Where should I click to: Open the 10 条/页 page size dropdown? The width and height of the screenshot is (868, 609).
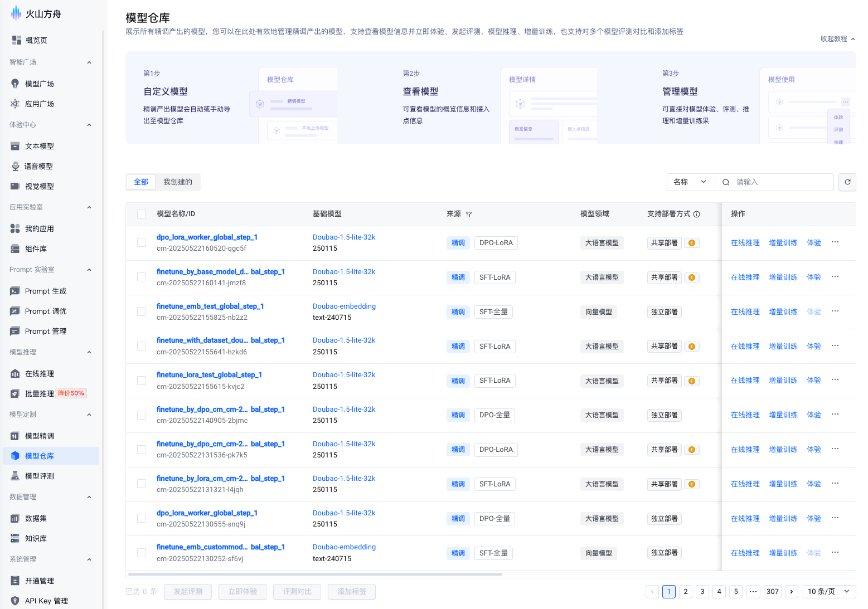pyautogui.click(x=829, y=592)
